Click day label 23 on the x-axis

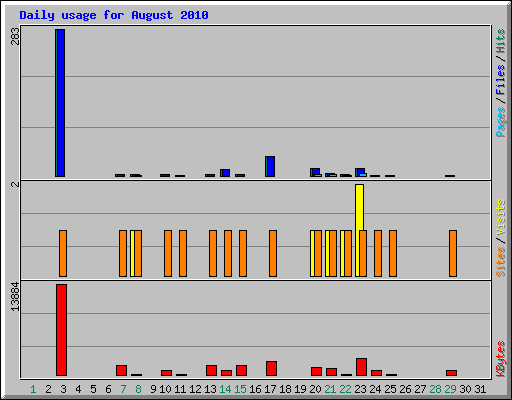click(x=360, y=389)
